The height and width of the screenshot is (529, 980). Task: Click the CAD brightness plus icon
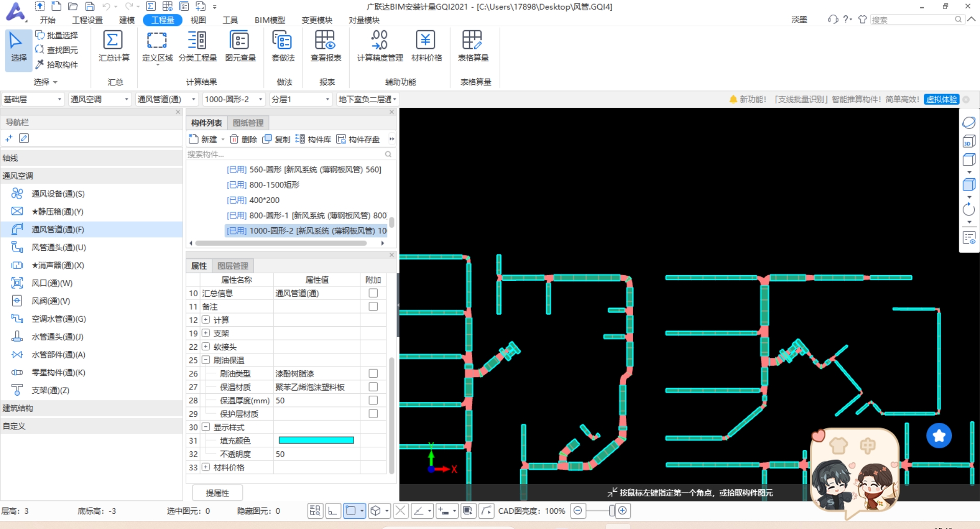623,511
